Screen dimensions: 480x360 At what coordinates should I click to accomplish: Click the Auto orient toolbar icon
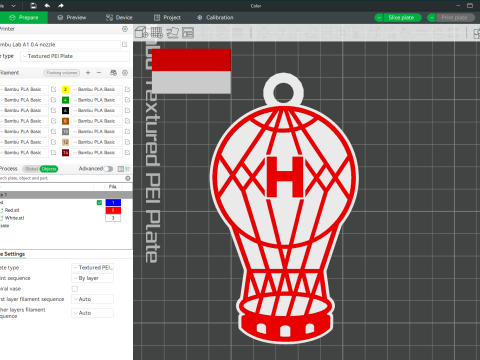(173, 33)
